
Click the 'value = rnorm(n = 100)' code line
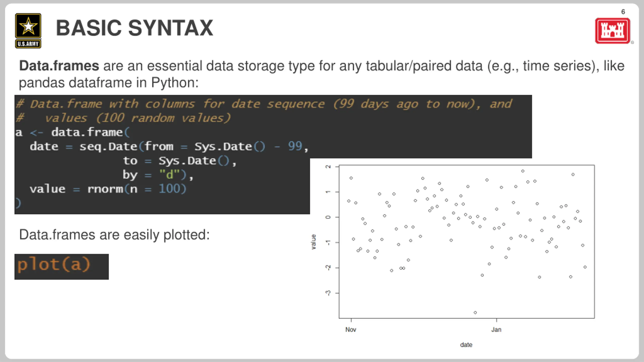click(108, 189)
